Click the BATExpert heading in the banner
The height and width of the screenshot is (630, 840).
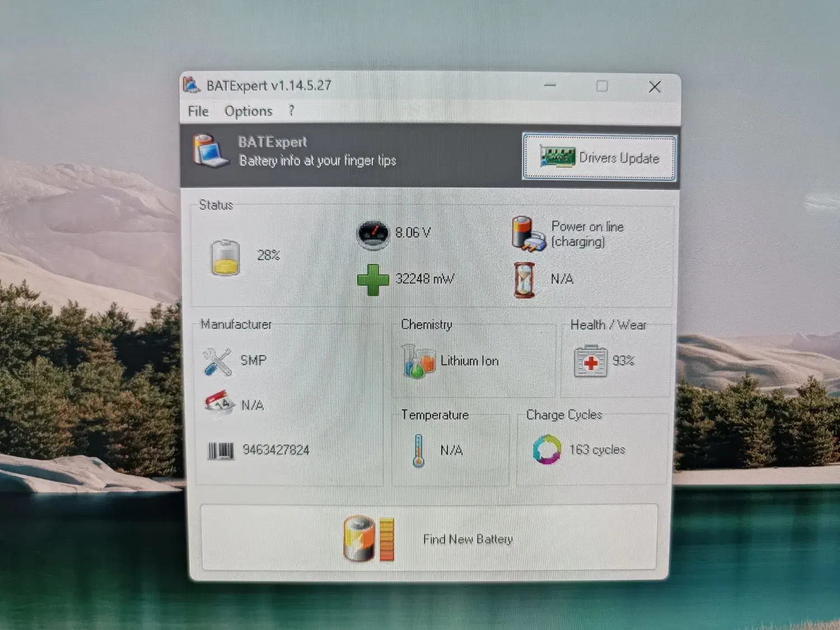273,142
